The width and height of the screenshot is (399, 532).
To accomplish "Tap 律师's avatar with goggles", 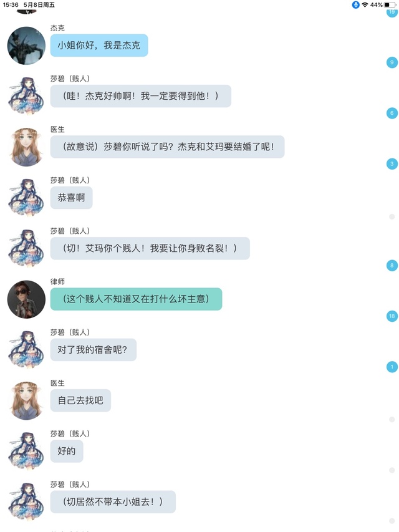I will coord(26,299).
